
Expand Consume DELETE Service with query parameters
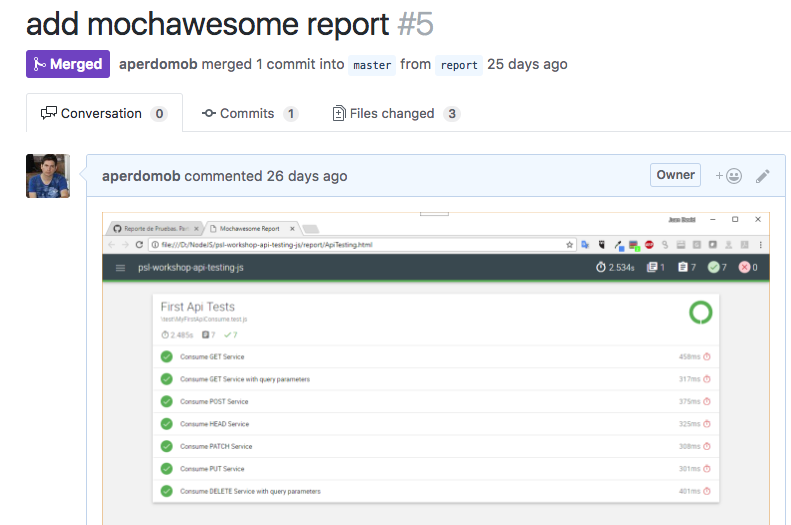point(436,491)
